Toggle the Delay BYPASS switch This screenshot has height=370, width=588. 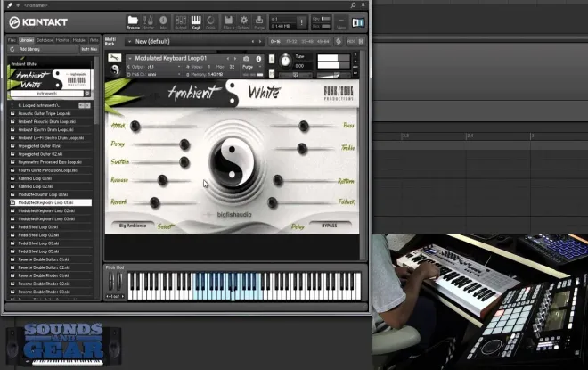pyautogui.click(x=330, y=226)
